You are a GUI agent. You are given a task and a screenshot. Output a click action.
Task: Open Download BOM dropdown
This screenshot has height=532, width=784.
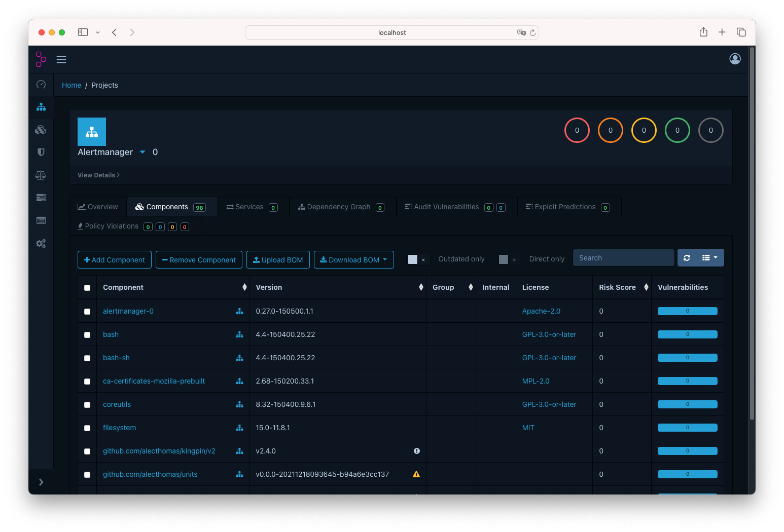click(354, 259)
